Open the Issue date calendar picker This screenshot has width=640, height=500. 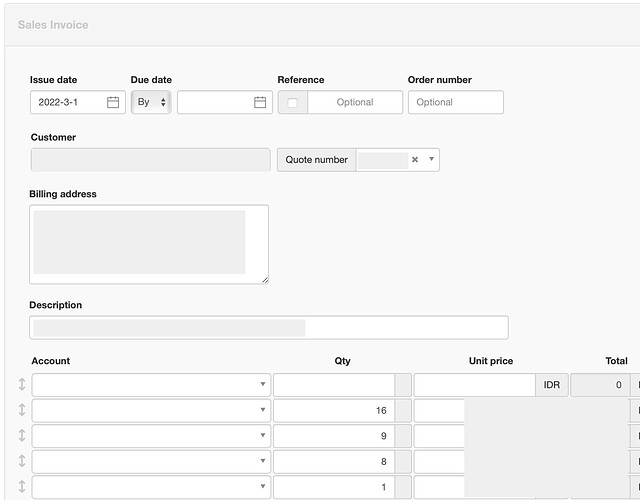click(x=113, y=102)
